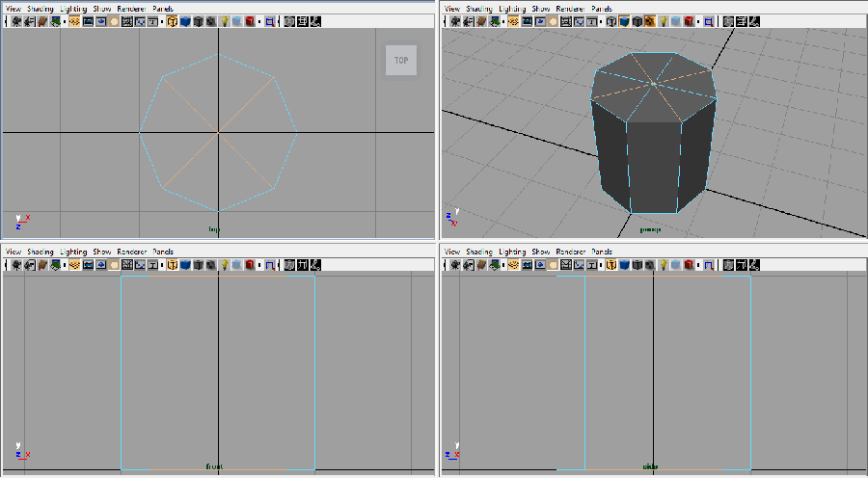Screen dimensions: 868x478
Task: Open the Renderer menu in perspective viewport
Action: click(571, 9)
